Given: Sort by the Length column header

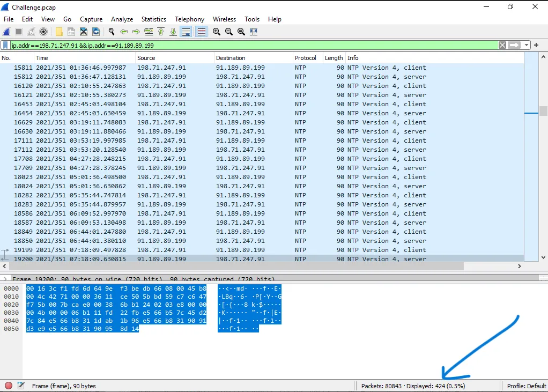Looking at the screenshot, I should (334, 58).
